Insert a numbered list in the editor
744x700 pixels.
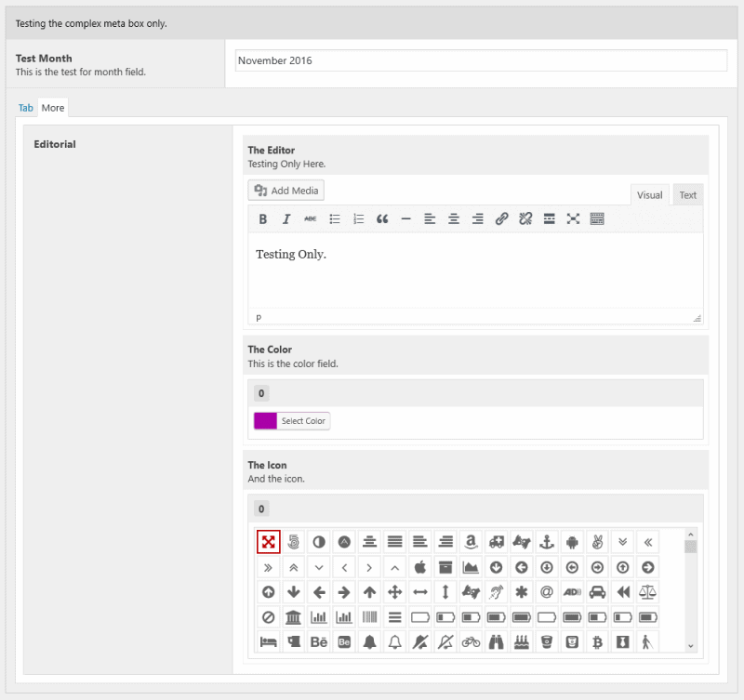[x=358, y=218]
